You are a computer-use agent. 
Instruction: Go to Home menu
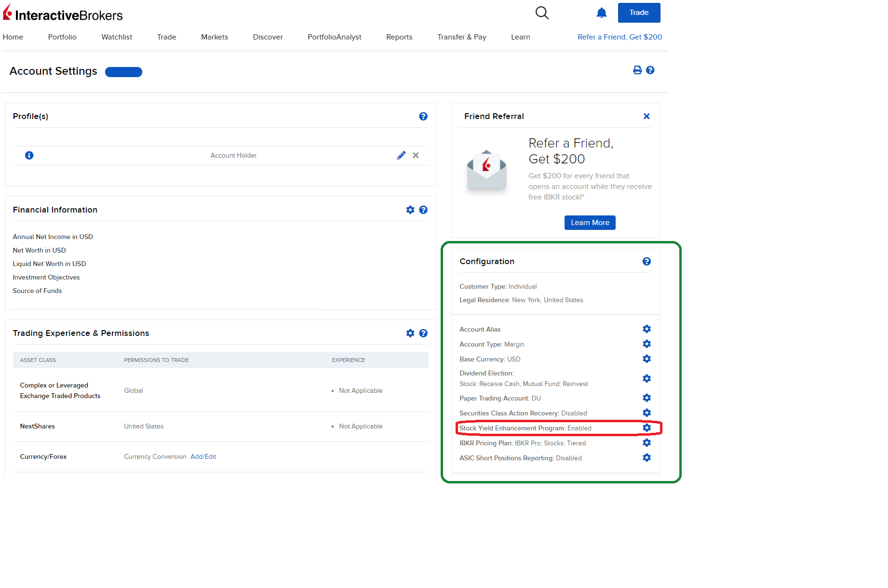click(x=13, y=37)
